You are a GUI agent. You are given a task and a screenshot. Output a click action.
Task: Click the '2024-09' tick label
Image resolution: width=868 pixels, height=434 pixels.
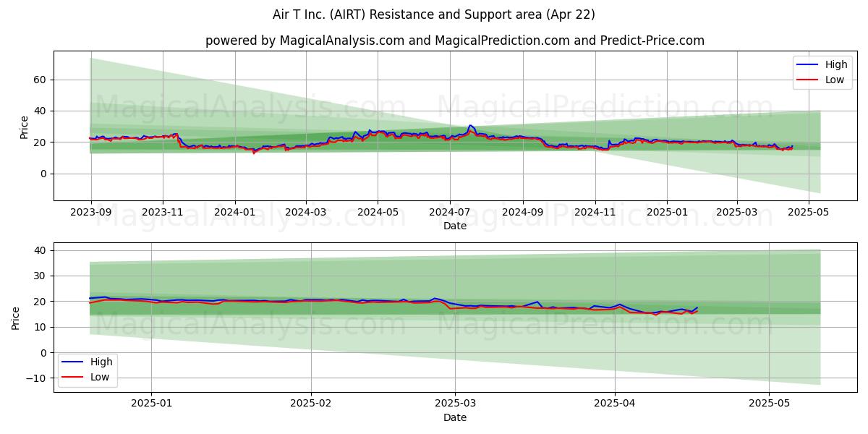523,212
